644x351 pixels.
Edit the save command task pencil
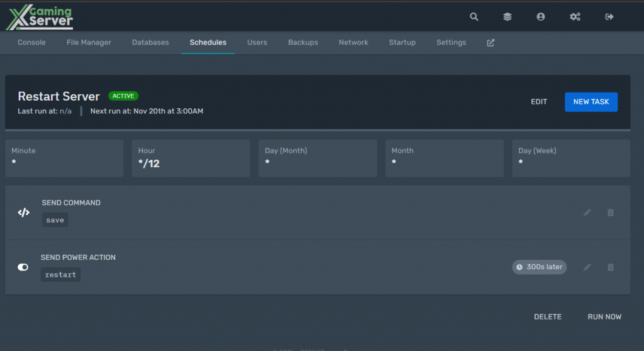(587, 213)
